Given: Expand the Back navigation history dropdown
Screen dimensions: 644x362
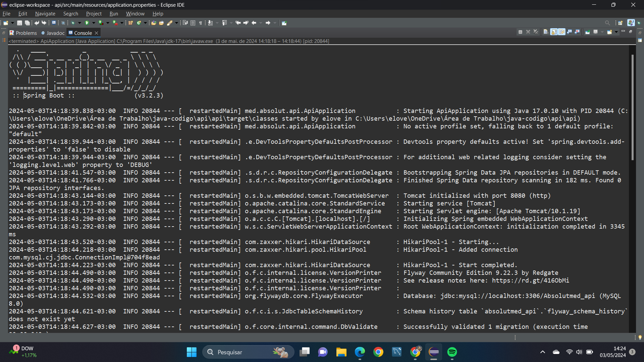Looking at the screenshot, I should (x=261, y=23).
